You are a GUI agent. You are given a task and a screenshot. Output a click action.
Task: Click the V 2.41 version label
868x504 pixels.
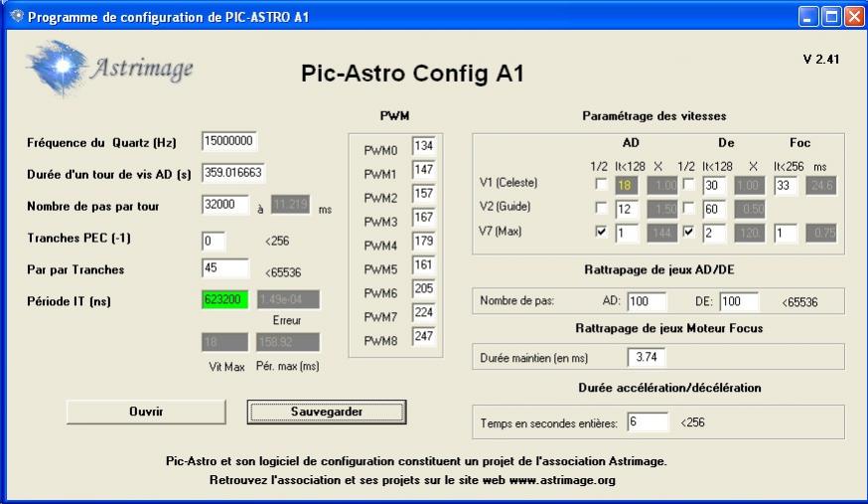(821, 60)
